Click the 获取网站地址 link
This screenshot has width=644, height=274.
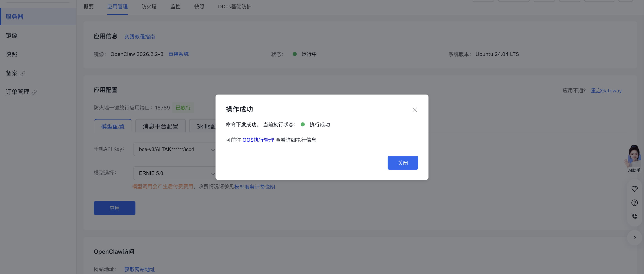[x=139, y=269]
